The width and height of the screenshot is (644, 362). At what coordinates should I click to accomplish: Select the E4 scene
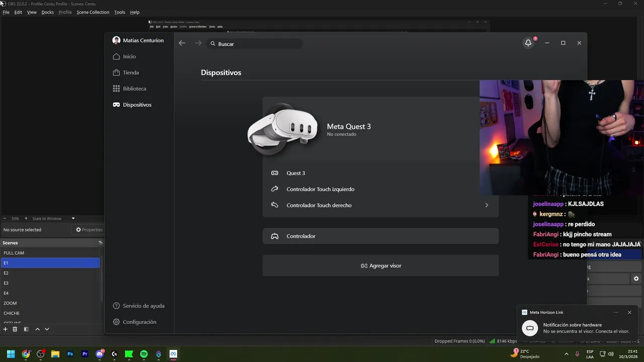(x=50, y=293)
